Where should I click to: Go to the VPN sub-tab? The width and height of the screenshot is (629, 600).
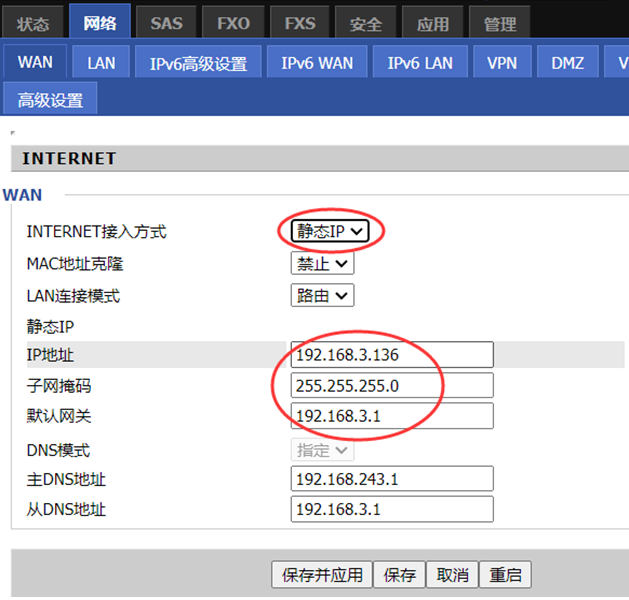tap(502, 63)
